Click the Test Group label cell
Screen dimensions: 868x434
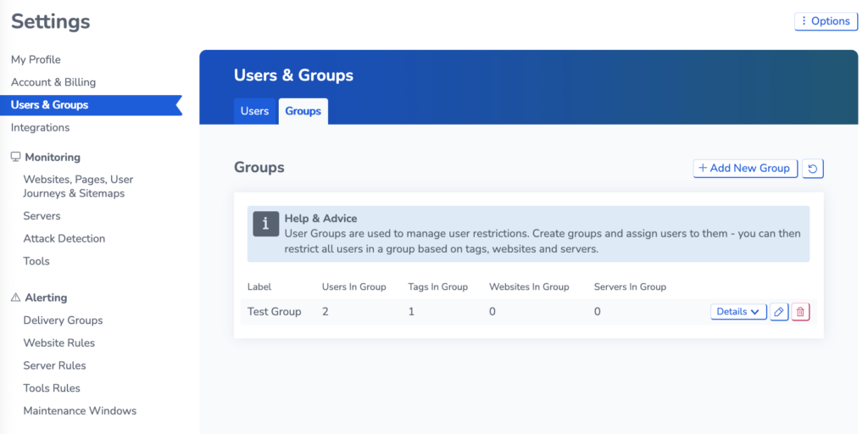coord(274,312)
